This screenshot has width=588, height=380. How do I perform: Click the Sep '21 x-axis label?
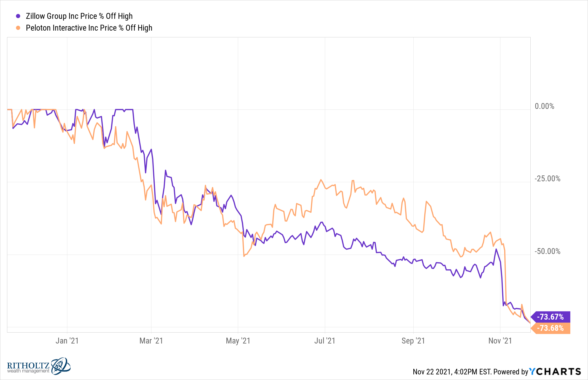[x=413, y=341]
